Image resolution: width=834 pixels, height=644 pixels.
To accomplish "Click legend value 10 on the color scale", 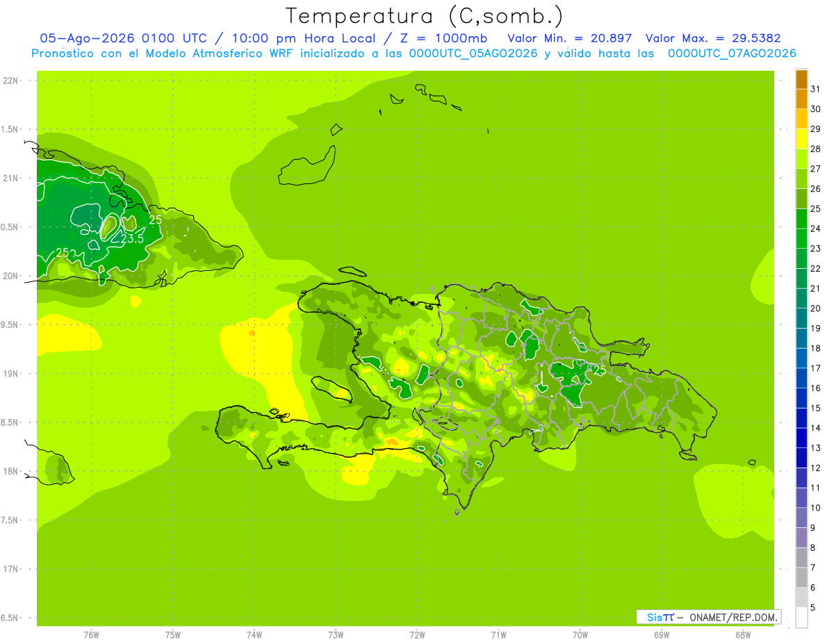I will [x=816, y=508].
